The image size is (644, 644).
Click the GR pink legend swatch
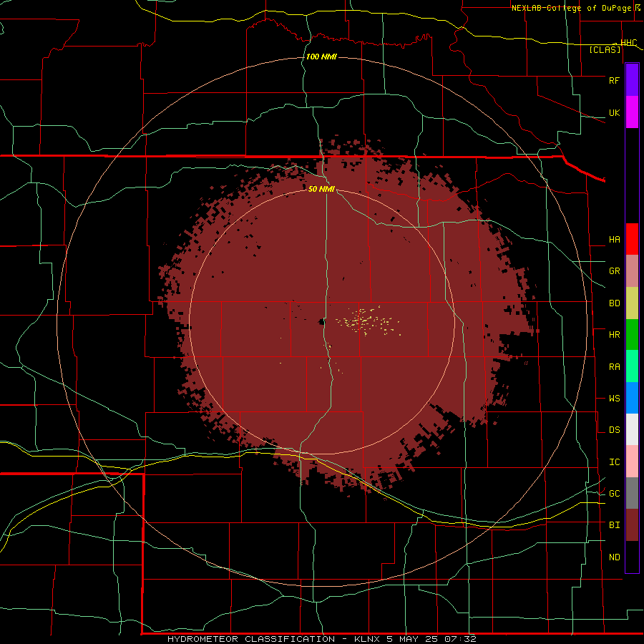pos(632,270)
